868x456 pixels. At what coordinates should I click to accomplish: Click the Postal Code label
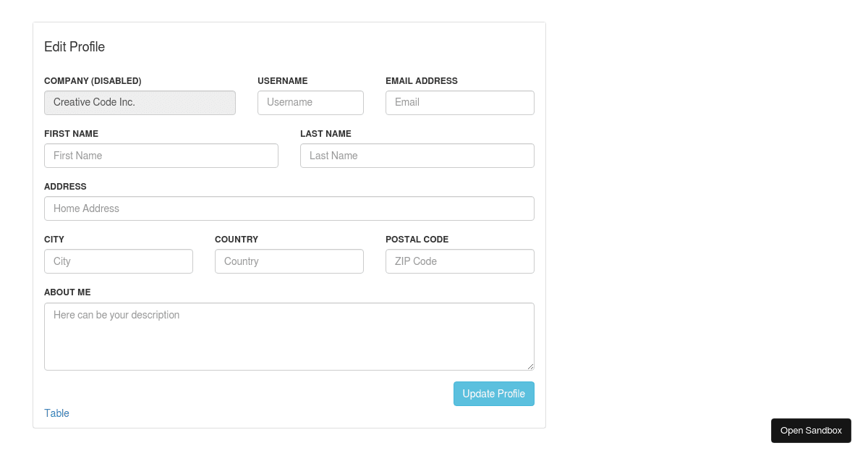pyautogui.click(x=417, y=239)
